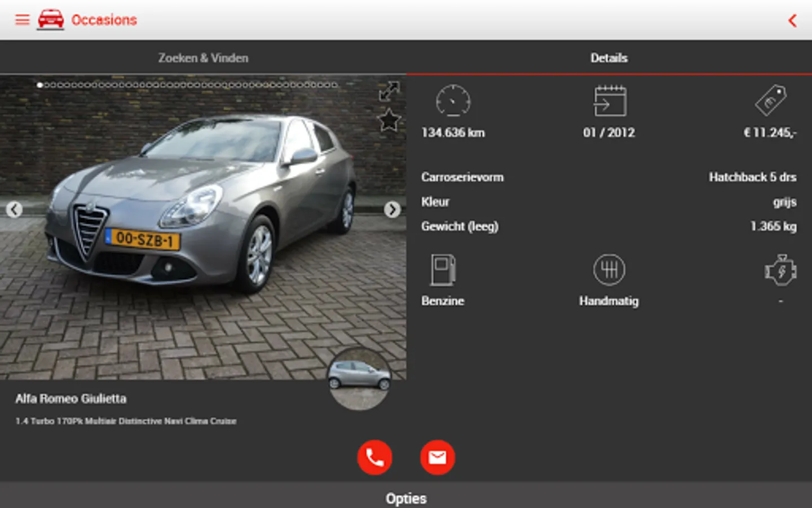The image size is (812, 508).
Task: Go back using the red chevron
Action: tap(792, 21)
